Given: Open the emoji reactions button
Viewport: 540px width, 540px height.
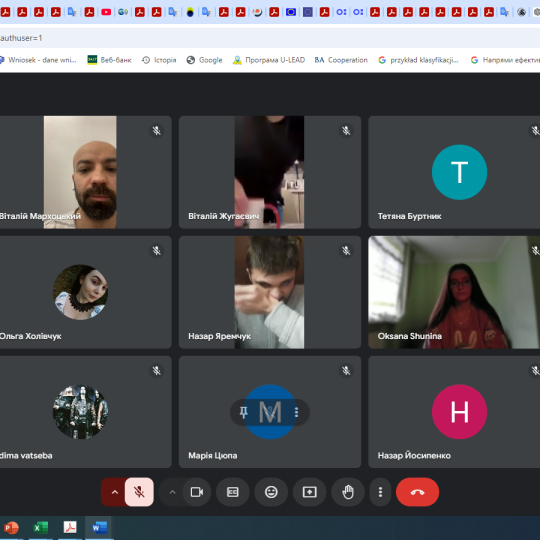Looking at the screenshot, I should pyautogui.click(x=271, y=492).
